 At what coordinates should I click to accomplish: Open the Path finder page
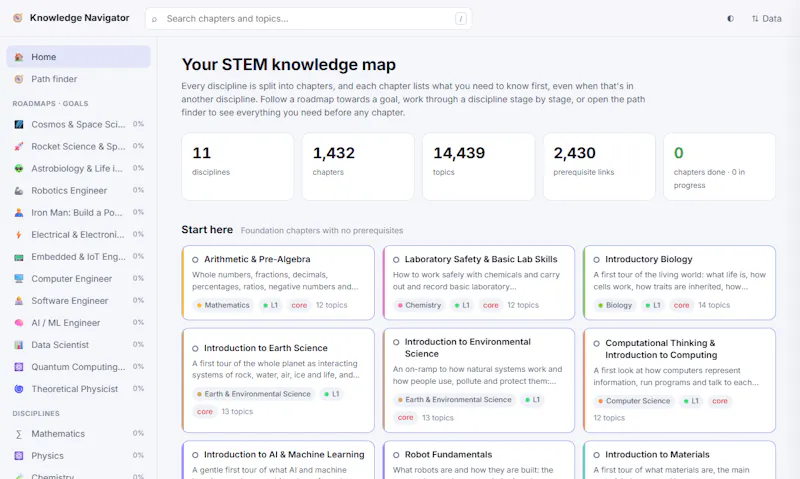tap(78, 79)
